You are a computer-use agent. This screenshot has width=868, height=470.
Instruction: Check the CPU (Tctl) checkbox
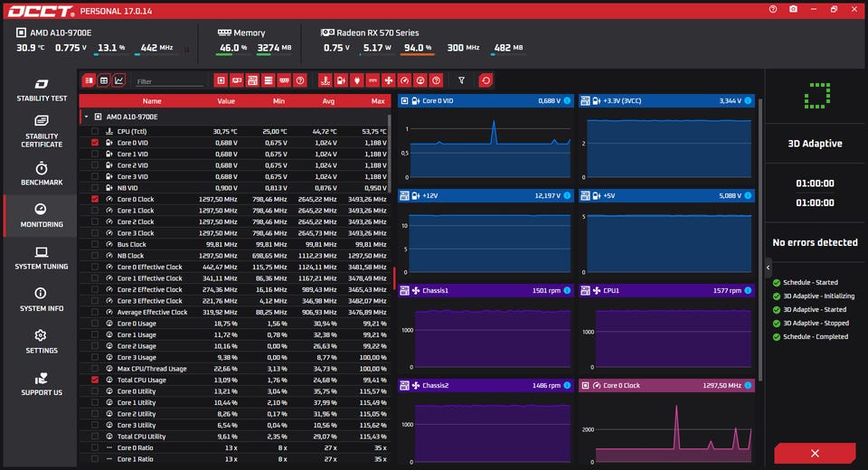(95, 131)
